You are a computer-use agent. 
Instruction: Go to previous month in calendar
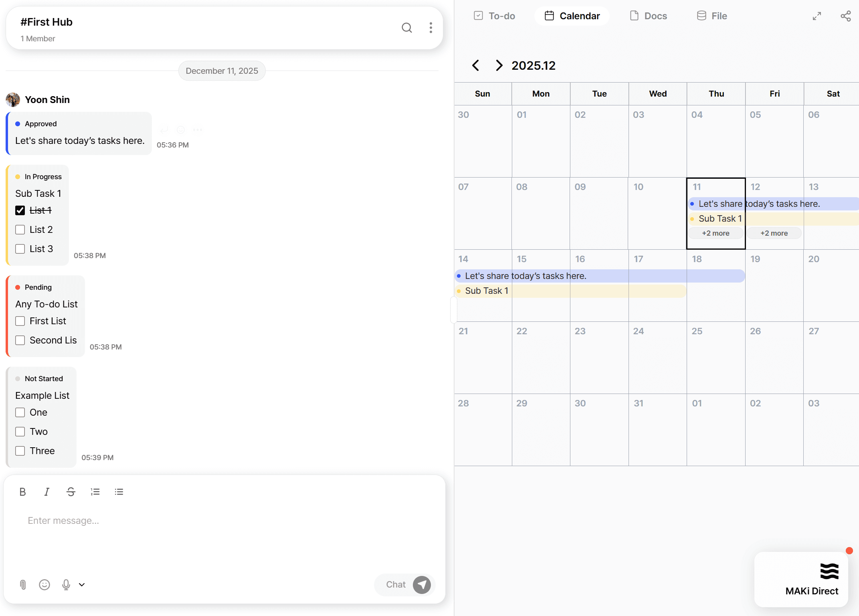(476, 65)
